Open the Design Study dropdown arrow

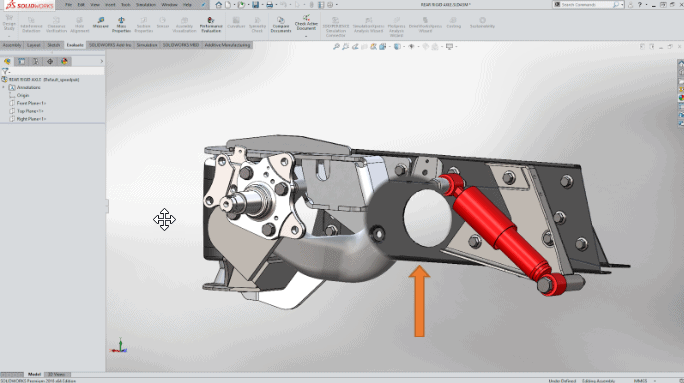point(9,36)
